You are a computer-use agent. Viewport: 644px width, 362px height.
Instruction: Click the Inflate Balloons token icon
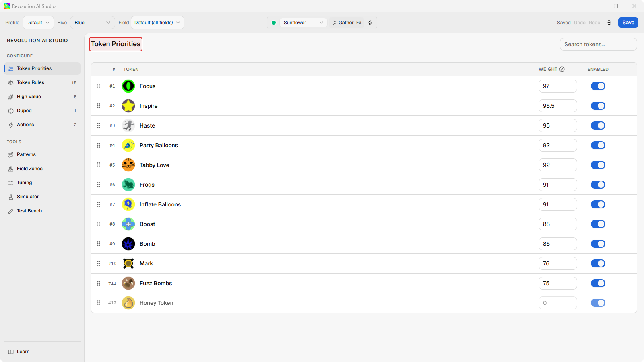(x=128, y=204)
